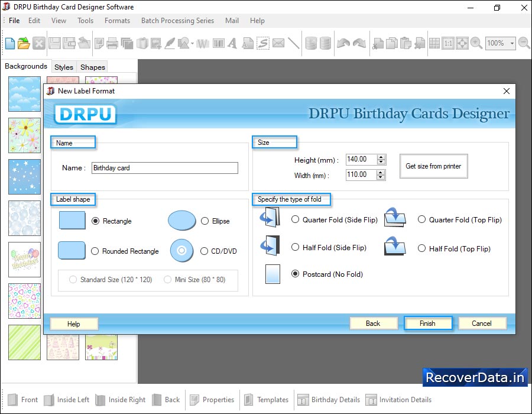Decrease Width value with down arrow

pos(381,177)
